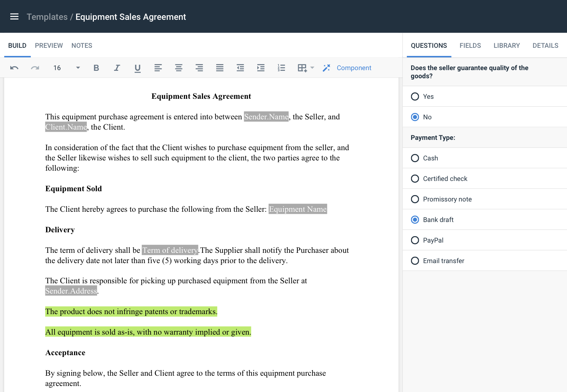The height and width of the screenshot is (392, 567).
Task: Click the Equipment Name field placeholder
Action: point(298,209)
